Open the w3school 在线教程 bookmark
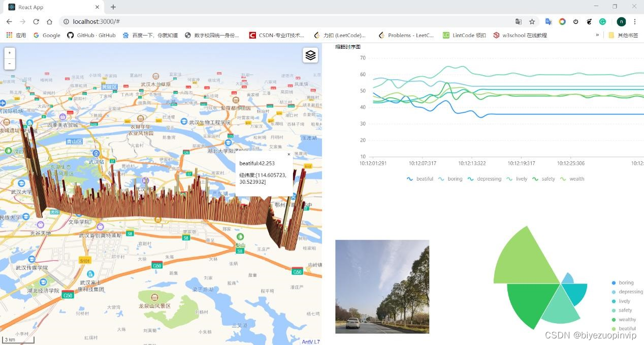 coord(520,36)
